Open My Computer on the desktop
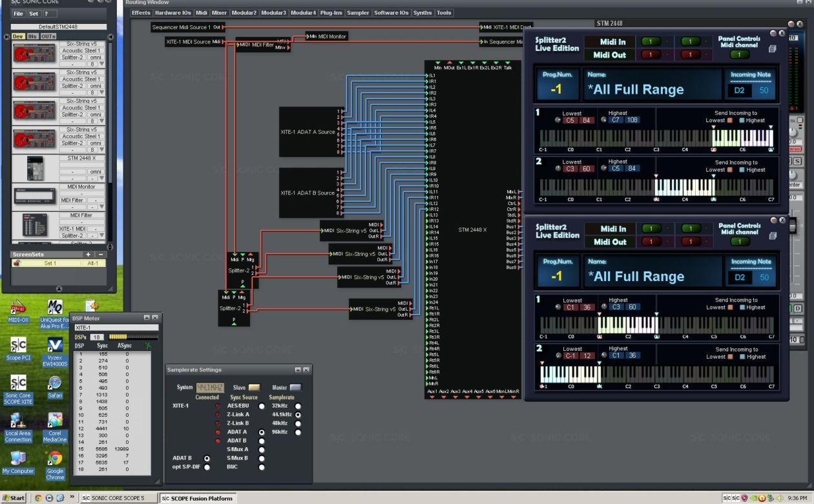814x504 pixels. point(18,462)
